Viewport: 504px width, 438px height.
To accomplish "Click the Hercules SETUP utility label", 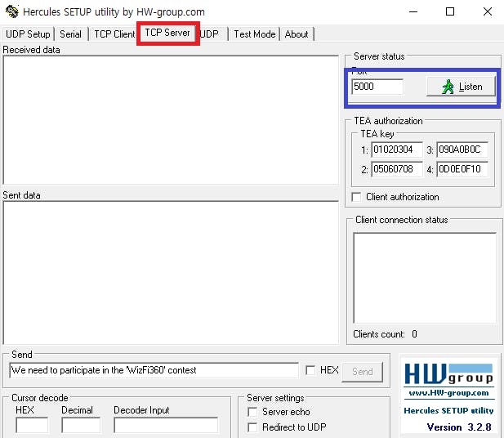I will [448, 411].
